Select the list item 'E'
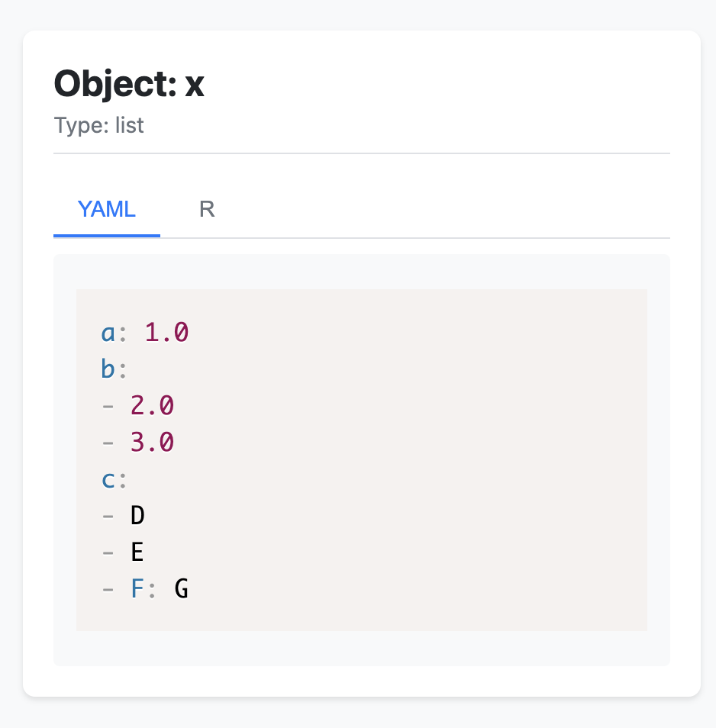Screen dimensions: 716x728 [x=137, y=552]
